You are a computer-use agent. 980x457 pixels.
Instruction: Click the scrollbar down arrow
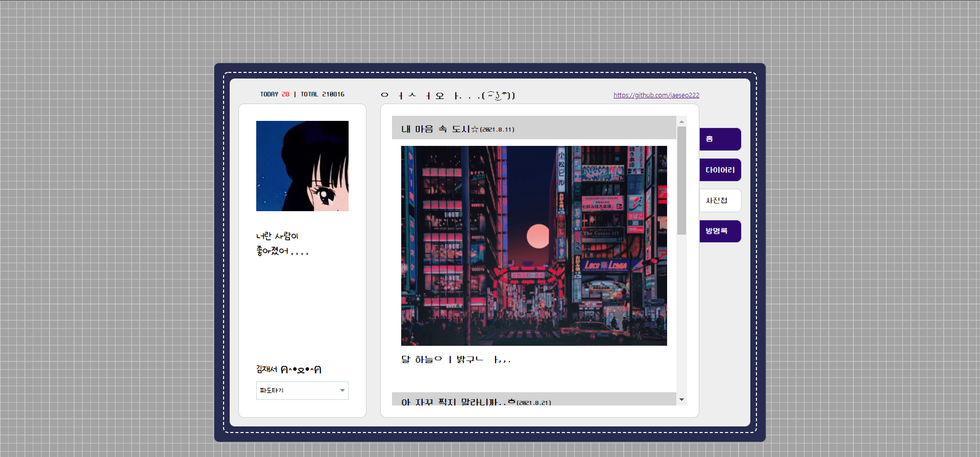point(681,399)
